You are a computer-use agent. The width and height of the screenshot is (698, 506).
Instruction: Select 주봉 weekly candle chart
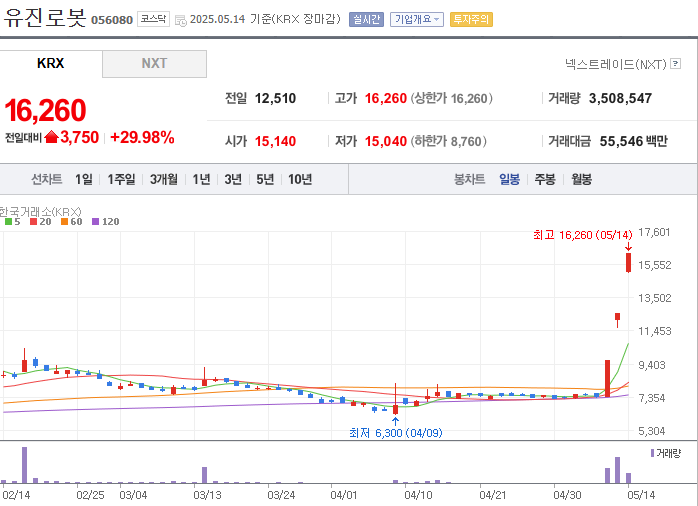tap(545, 179)
